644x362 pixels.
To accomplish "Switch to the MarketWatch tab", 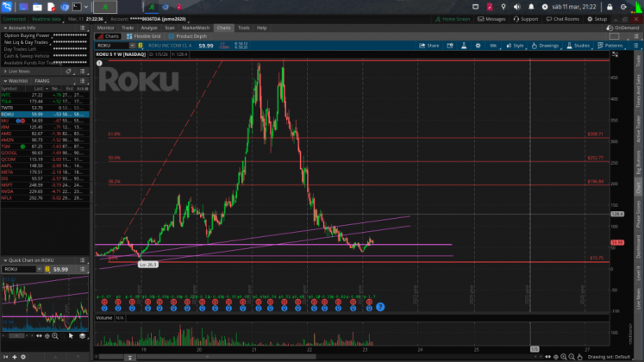I will click(196, 28).
